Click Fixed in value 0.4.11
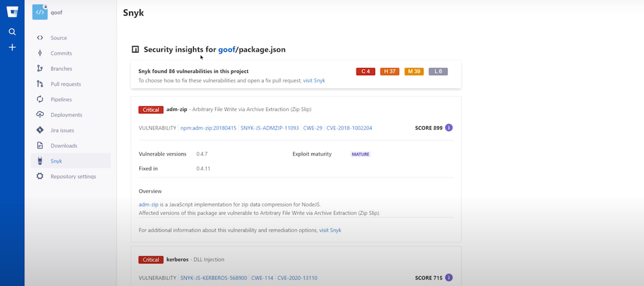The width and height of the screenshot is (644, 286). (x=203, y=169)
